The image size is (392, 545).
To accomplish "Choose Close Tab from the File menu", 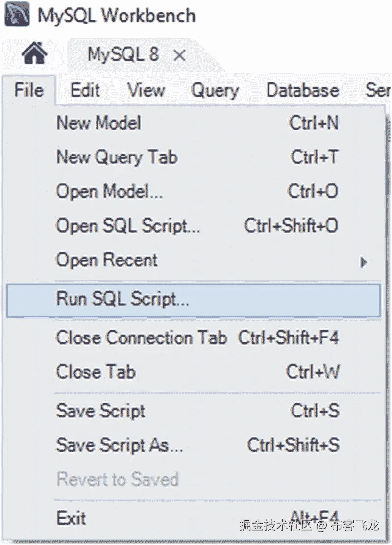I will 96,372.
